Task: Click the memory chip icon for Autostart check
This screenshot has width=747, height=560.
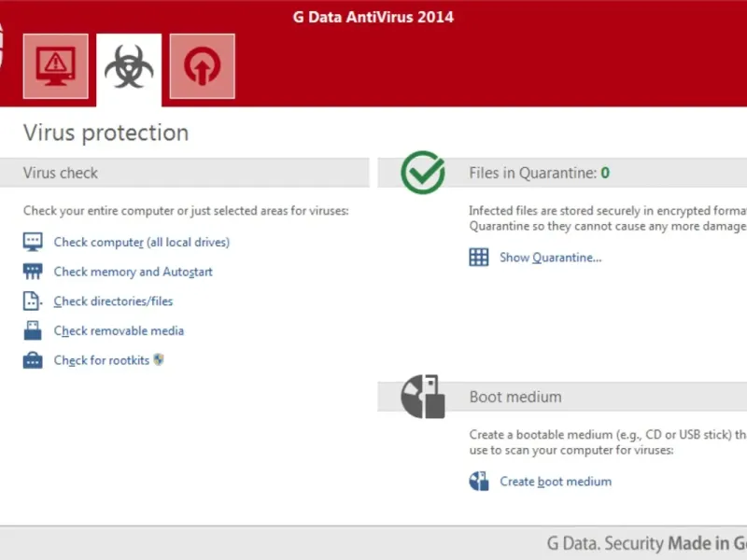Action: coord(33,272)
